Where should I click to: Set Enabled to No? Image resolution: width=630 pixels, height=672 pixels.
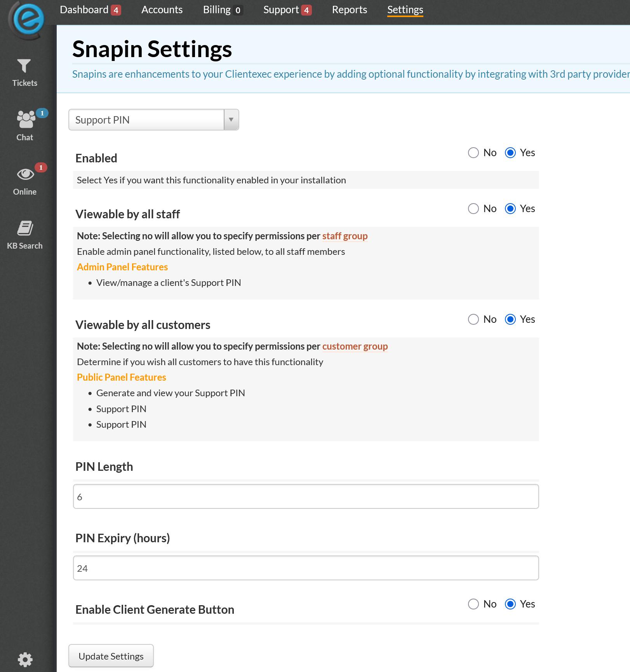[x=473, y=153]
